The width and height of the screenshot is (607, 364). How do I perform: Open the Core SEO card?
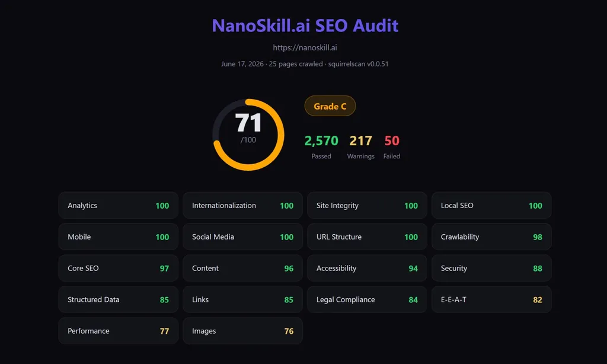click(x=119, y=269)
